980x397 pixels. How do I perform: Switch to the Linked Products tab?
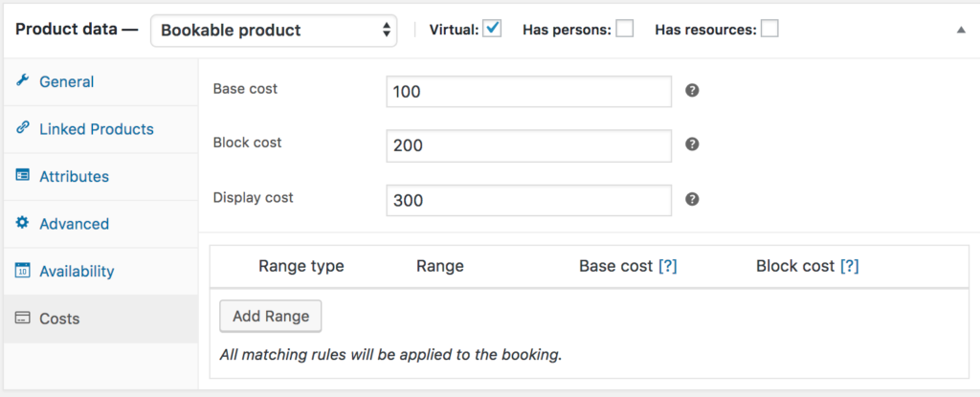pyautogui.click(x=96, y=128)
